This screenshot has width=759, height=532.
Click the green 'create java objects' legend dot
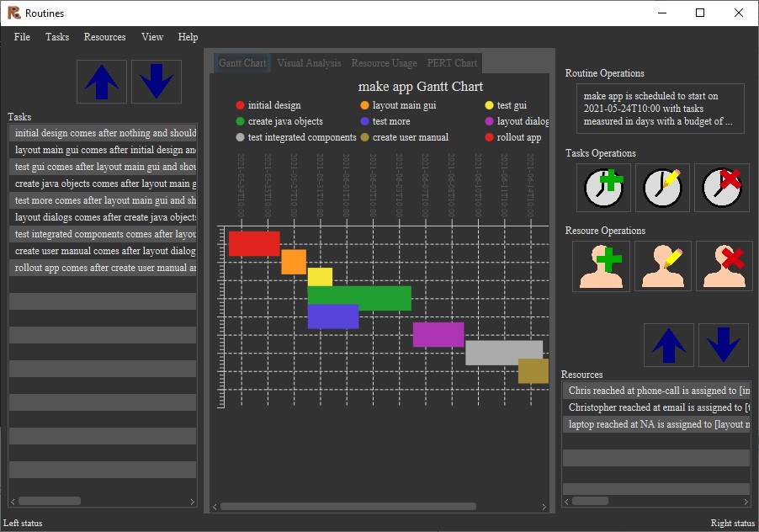pyautogui.click(x=240, y=121)
